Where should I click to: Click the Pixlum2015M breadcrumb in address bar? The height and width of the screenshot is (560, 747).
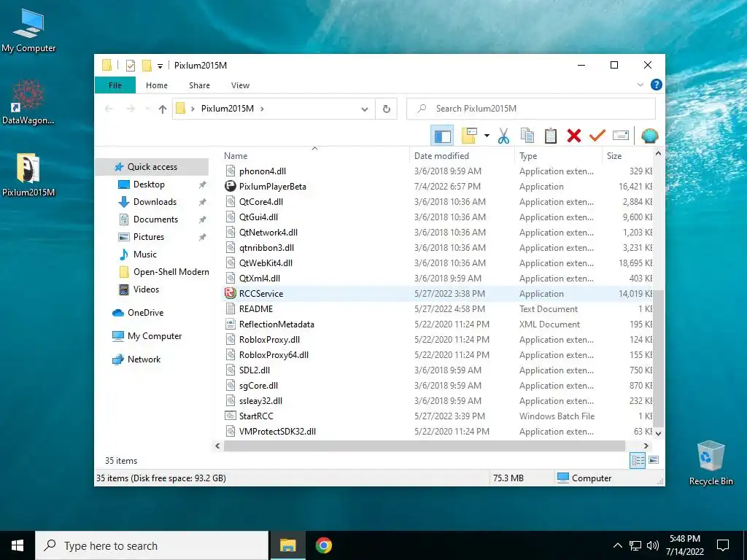[228, 109]
